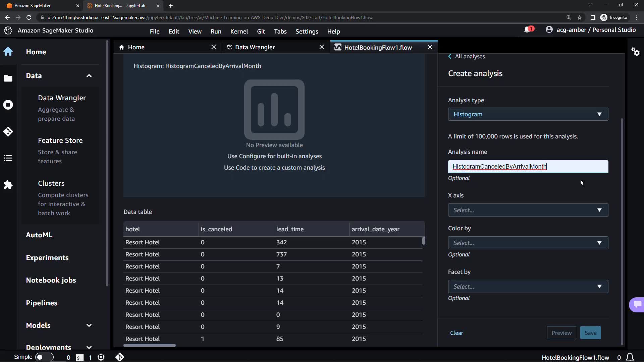Open the purple chat feedback bubble
The height and width of the screenshot is (362, 644).
click(x=637, y=304)
